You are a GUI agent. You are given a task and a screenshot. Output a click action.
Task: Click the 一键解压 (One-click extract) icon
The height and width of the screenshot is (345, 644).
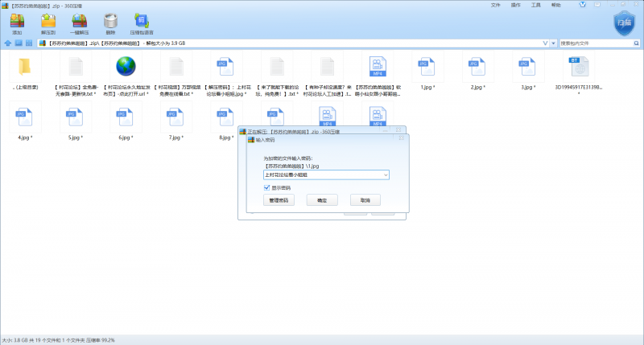[x=79, y=20]
